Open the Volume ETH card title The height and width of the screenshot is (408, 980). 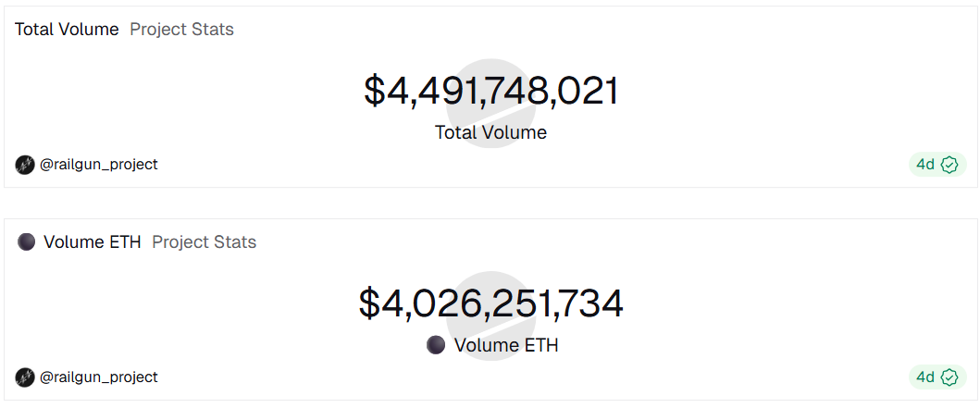[93, 242]
